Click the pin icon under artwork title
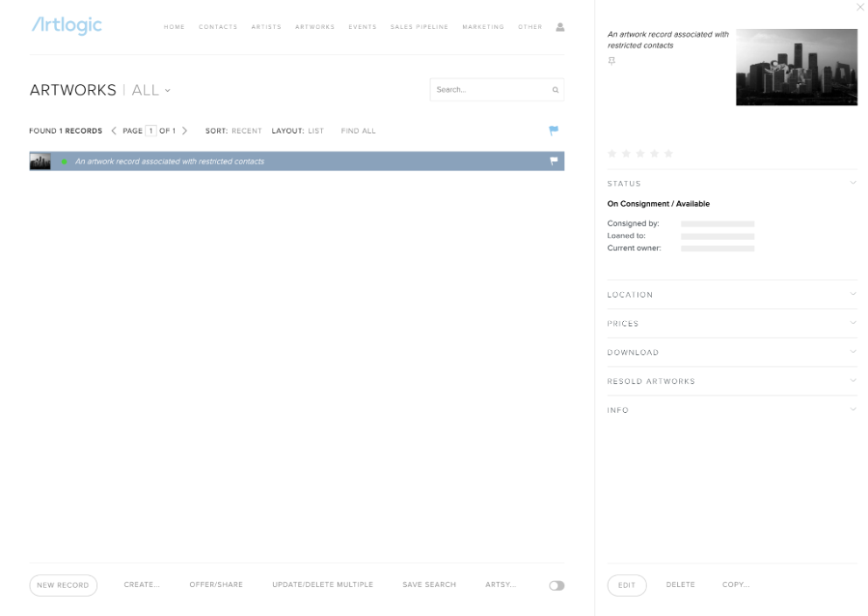The image size is (868, 616). (x=612, y=60)
